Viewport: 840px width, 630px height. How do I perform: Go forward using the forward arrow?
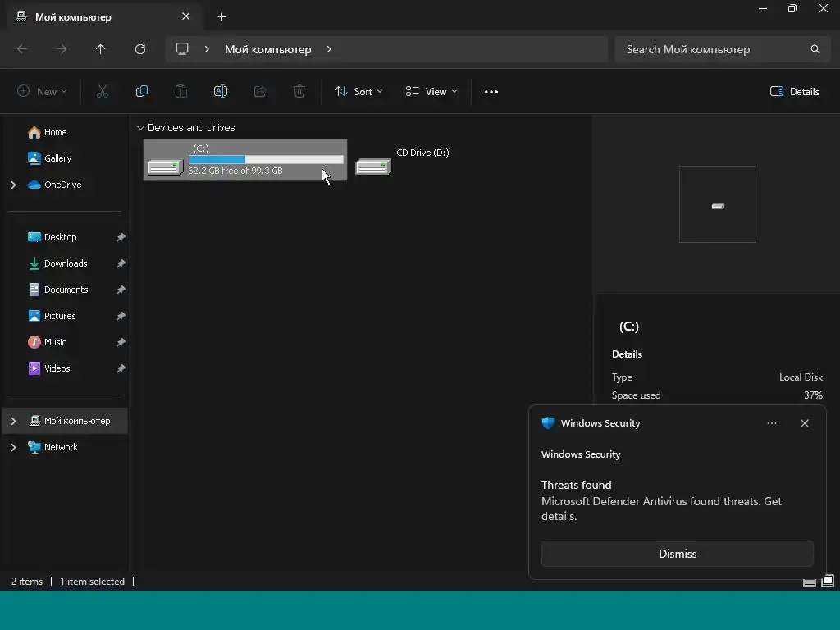point(62,49)
